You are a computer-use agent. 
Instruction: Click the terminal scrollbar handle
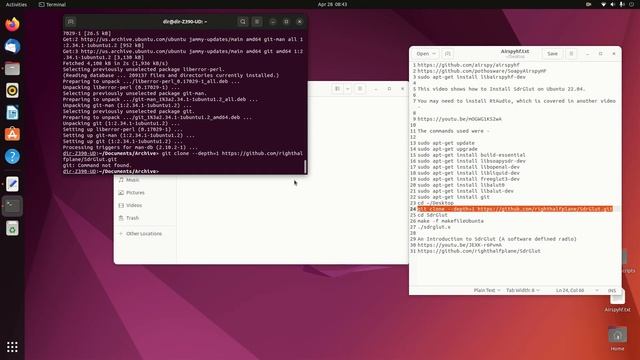(x=305, y=166)
